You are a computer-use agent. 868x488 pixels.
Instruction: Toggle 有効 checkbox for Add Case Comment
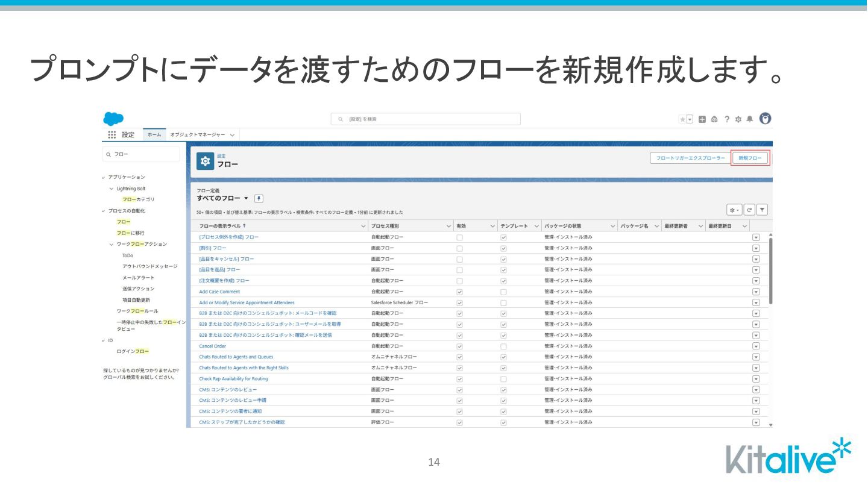[459, 292]
